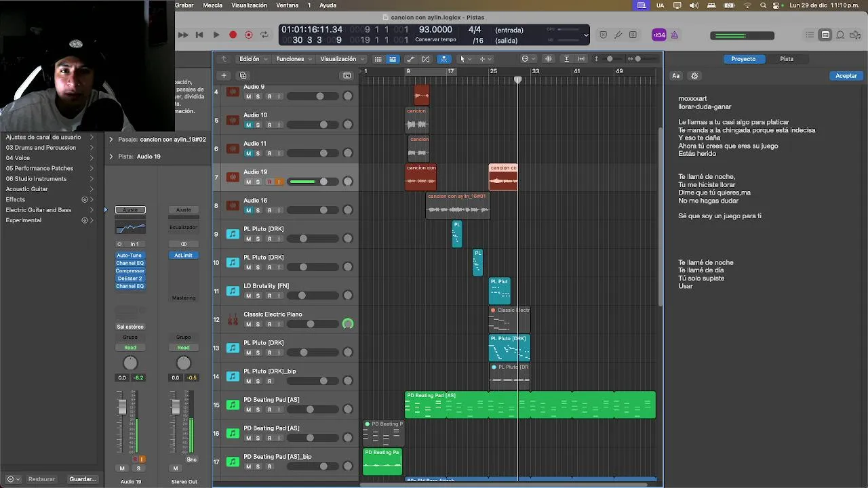Click the Duplicate Track icon

click(243, 75)
